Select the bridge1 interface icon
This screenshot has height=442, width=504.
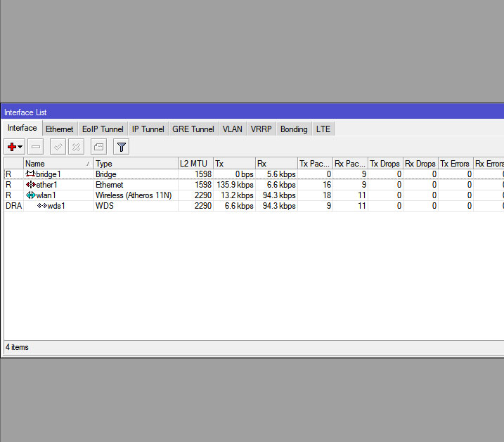point(30,174)
